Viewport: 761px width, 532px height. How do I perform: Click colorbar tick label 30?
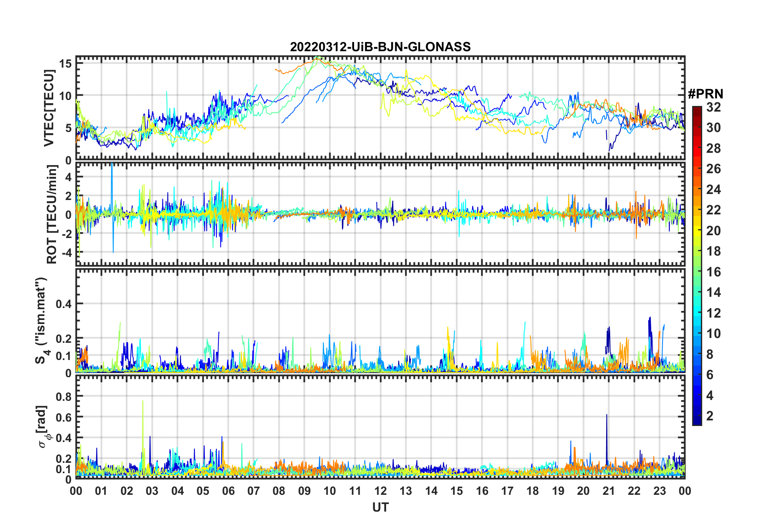pos(713,128)
